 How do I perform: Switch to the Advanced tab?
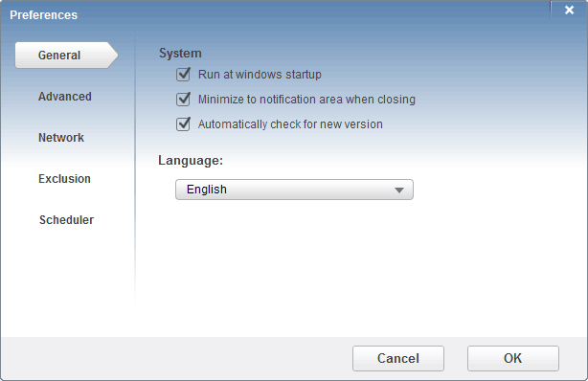[x=65, y=97]
